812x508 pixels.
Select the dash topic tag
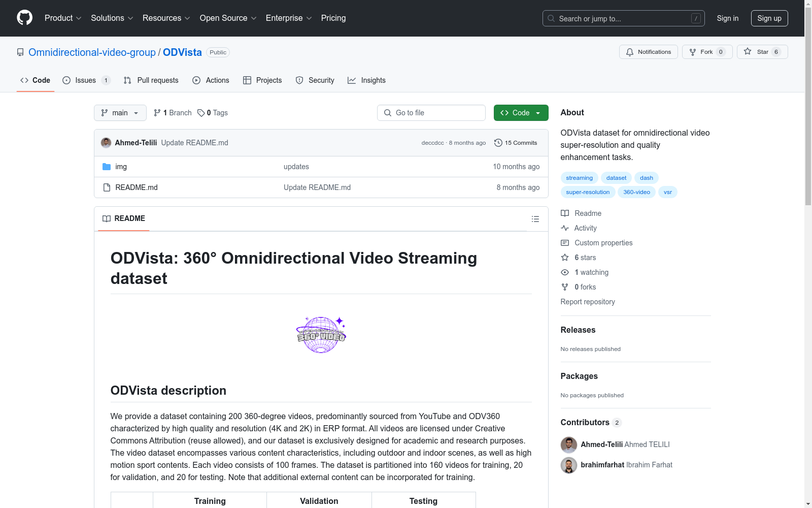click(x=647, y=178)
